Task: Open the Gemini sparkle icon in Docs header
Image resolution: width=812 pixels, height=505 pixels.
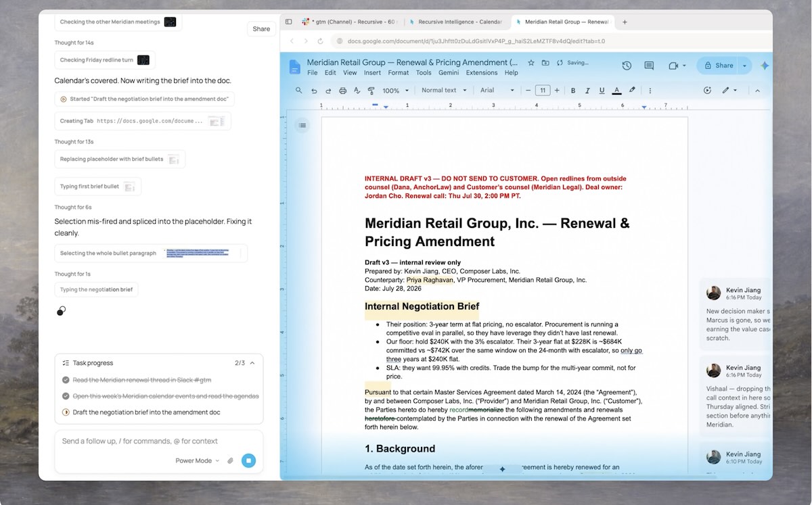Action: (x=765, y=66)
